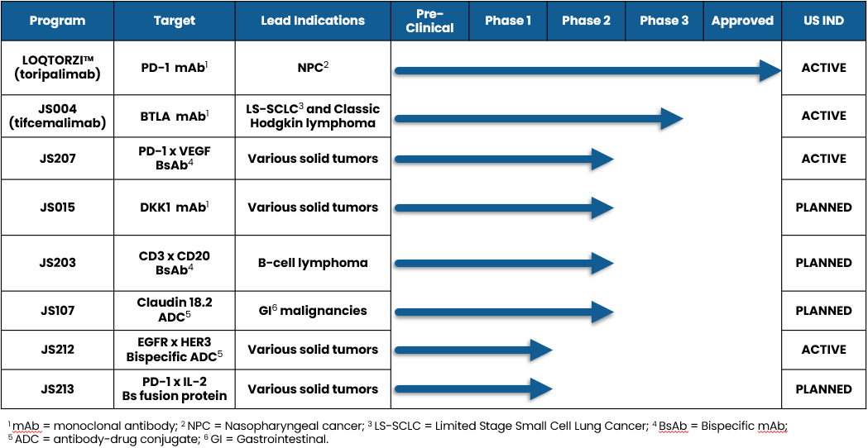Select the Approved column header
Viewport: 868px width, 448px height.
[742, 21]
